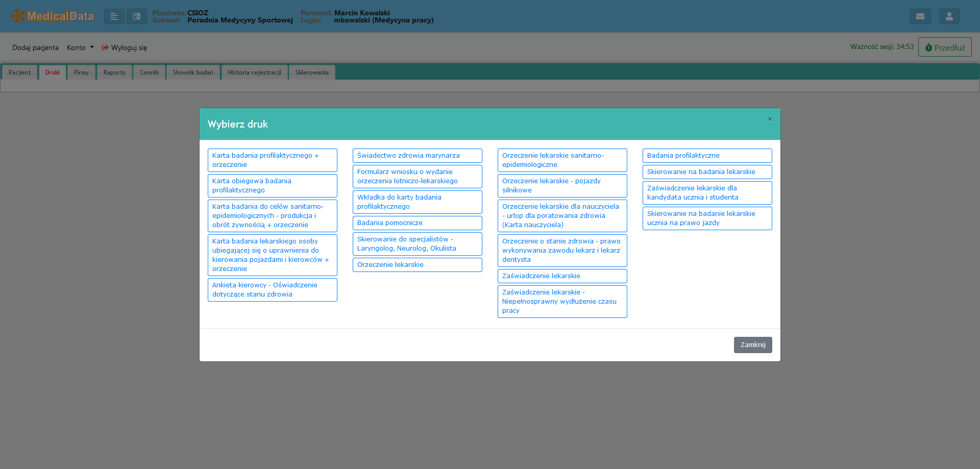The image size is (980, 469).
Task: Open messages via envelope icon
Action: pos(920,16)
